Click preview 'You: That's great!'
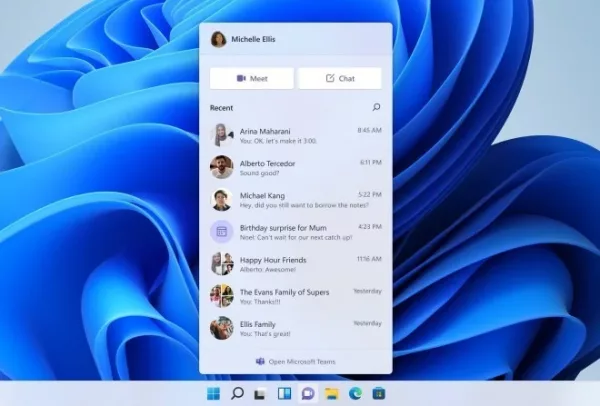The width and height of the screenshot is (600, 406). (265, 334)
